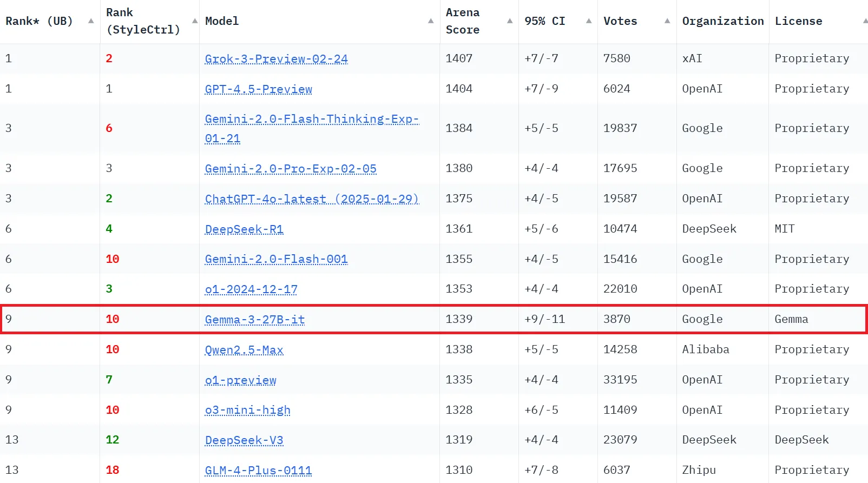Select the vote count 23079

[620, 440]
